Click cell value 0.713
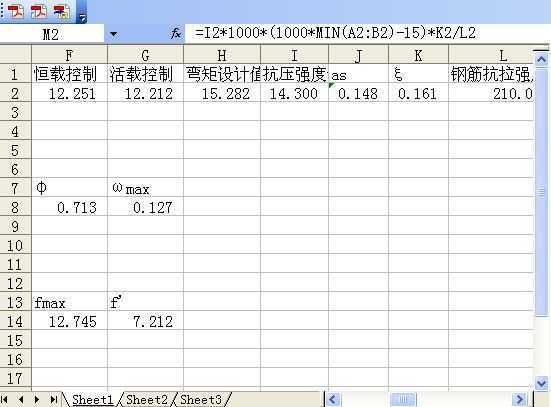Image resolution: width=551 pixels, height=407 pixels. pyautogui.click(x=69, y=207)
